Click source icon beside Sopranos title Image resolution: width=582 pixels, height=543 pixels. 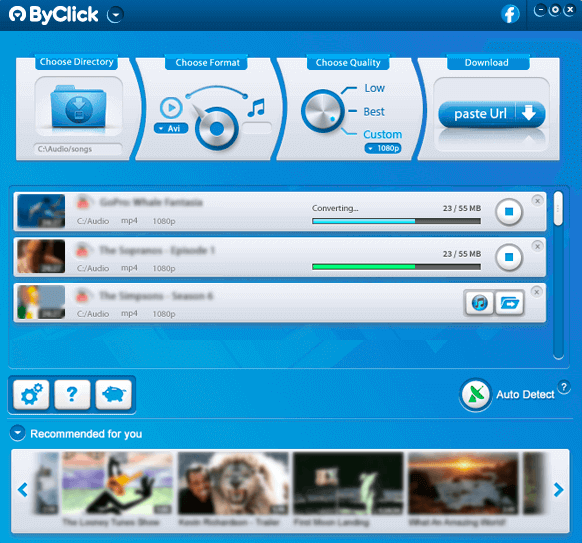[82, 250]
